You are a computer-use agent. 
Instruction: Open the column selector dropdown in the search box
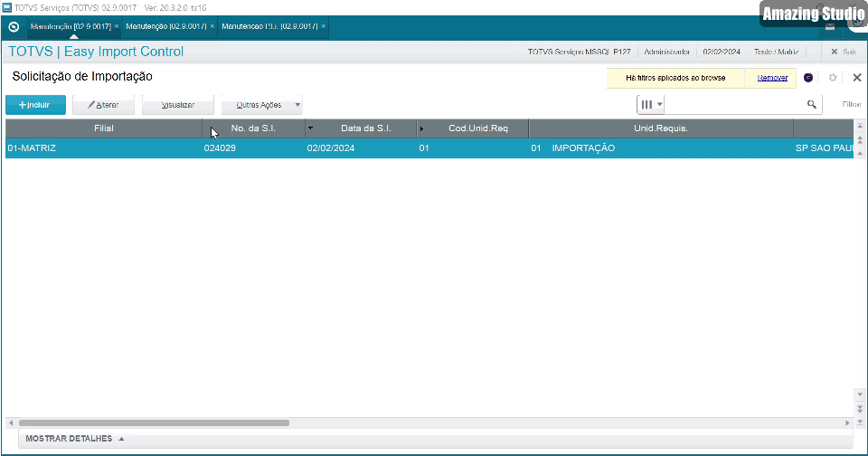click(651, 104)
